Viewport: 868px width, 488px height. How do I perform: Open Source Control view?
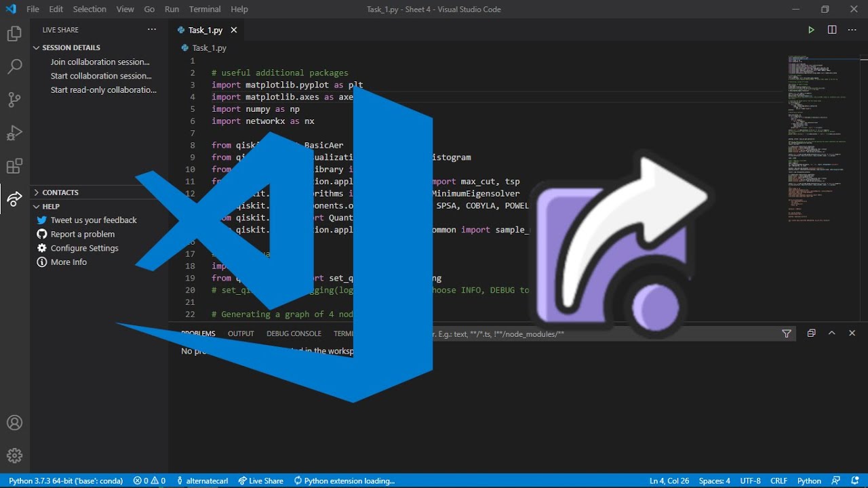click(14, 100)
